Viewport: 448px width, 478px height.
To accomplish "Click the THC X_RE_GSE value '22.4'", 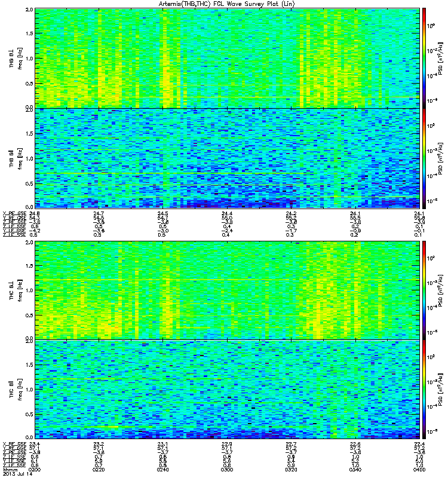I will click(x=419, y=444).
